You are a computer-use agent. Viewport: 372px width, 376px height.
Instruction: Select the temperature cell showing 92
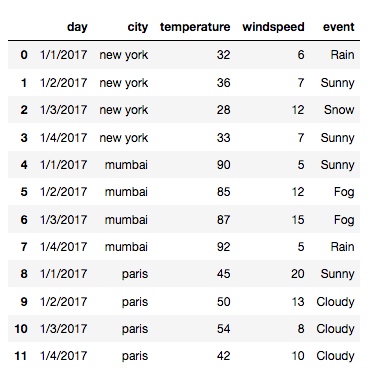pos(223,247)
